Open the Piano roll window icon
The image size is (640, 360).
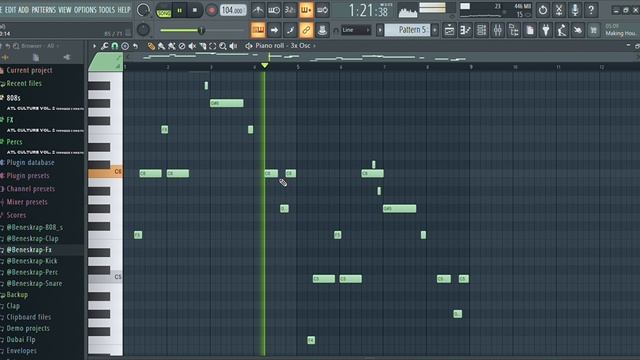pyautogui.click(x=465, y=30)
